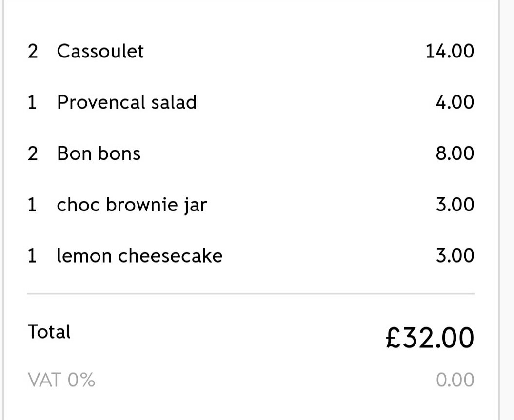The height and width of the screenshot is (420, 514).
Task: Click the Cassoulet price 14.00
Action: [x=449, y=51]
